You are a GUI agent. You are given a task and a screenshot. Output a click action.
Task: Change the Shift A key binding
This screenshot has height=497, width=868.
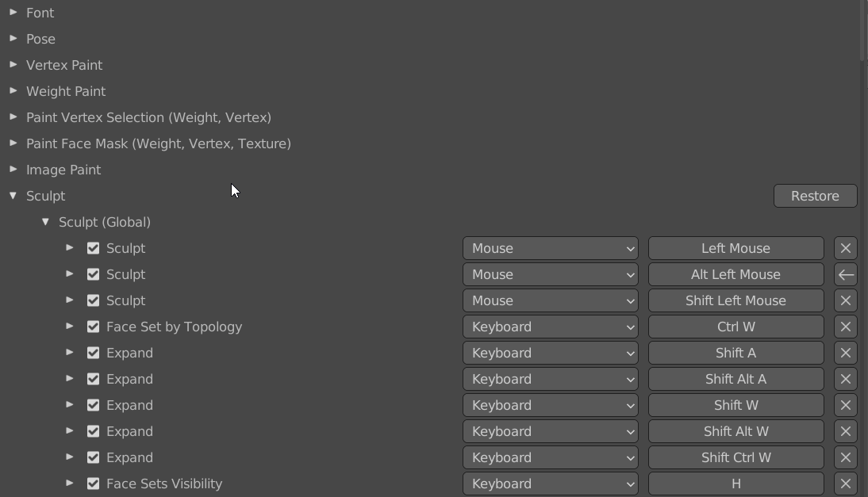tap(735, 353)
